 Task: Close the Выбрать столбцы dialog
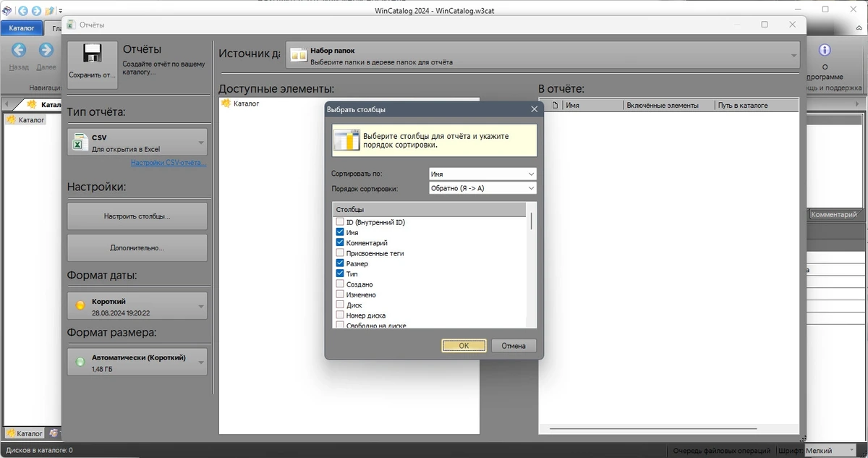535,109
